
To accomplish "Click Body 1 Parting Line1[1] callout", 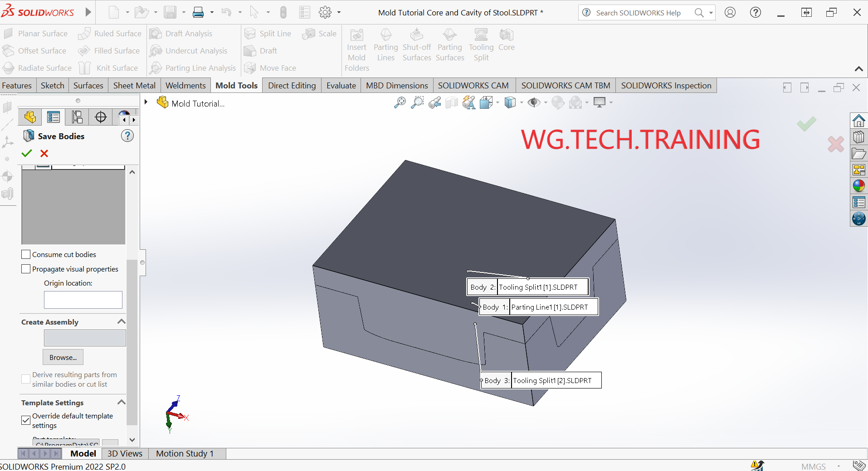I will point(539,307).
